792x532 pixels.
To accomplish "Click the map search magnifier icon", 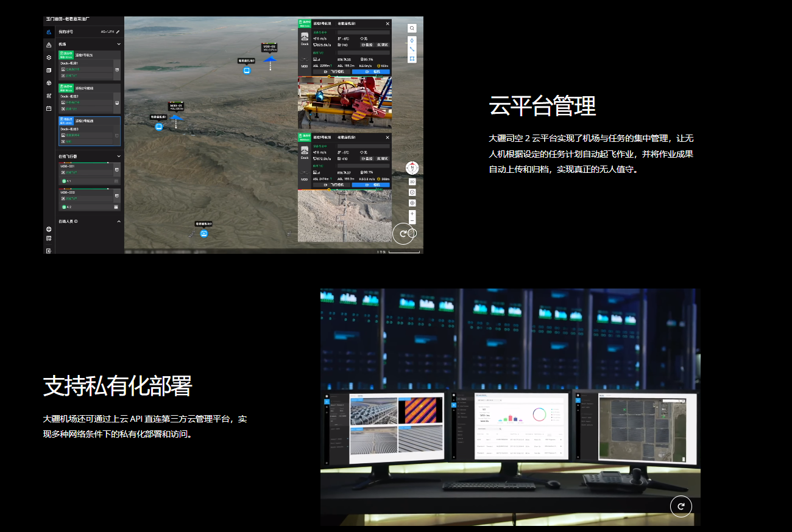I will coord(412,28).
